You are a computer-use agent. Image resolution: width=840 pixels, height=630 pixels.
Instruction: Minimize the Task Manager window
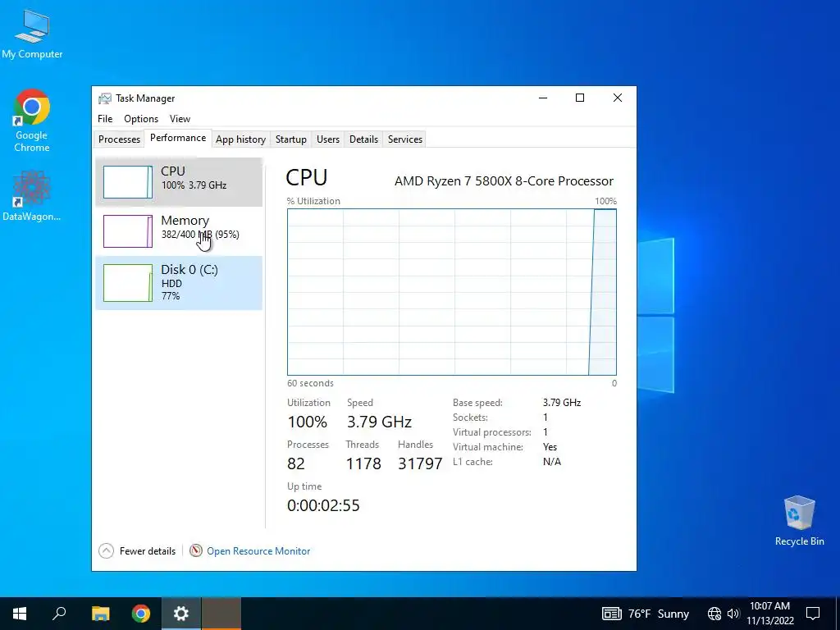pos(543,98)
